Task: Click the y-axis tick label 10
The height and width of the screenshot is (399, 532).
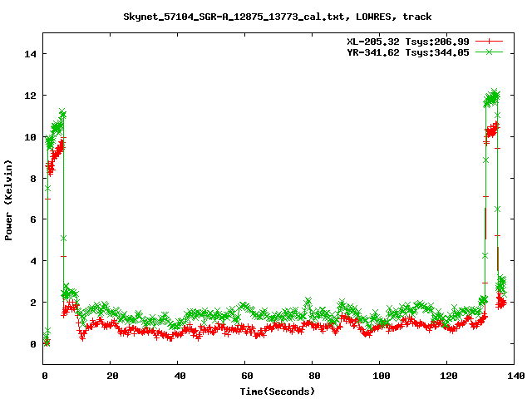Action: (x=30, y=136)
